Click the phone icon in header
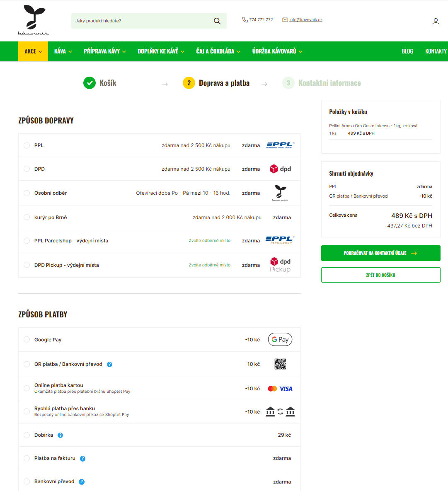The height and width of the screenshot is (491, 448). click(245, 20)
